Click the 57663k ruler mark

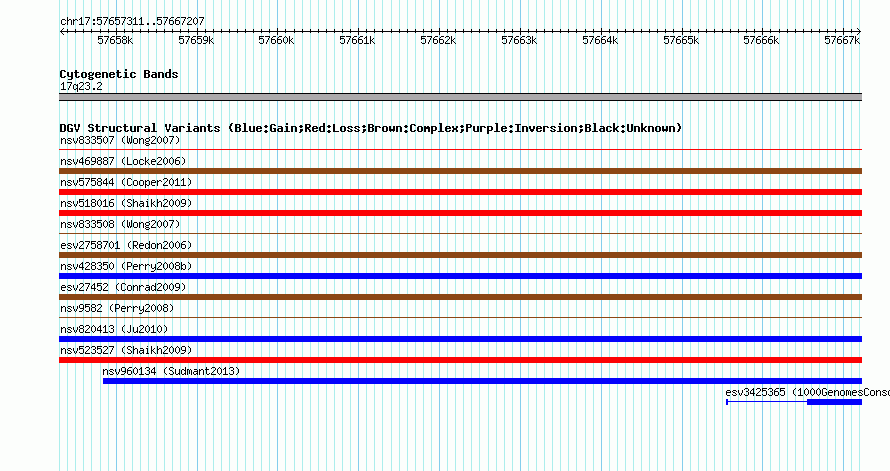519,40
